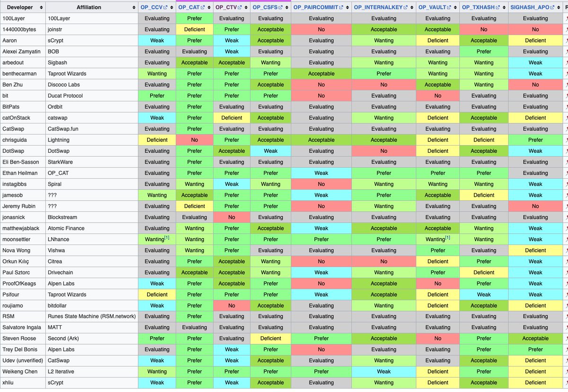Screen dimensions: 568x392
Task: Select affiliation 'Drivechain'
Action: [x=61, y=272]
